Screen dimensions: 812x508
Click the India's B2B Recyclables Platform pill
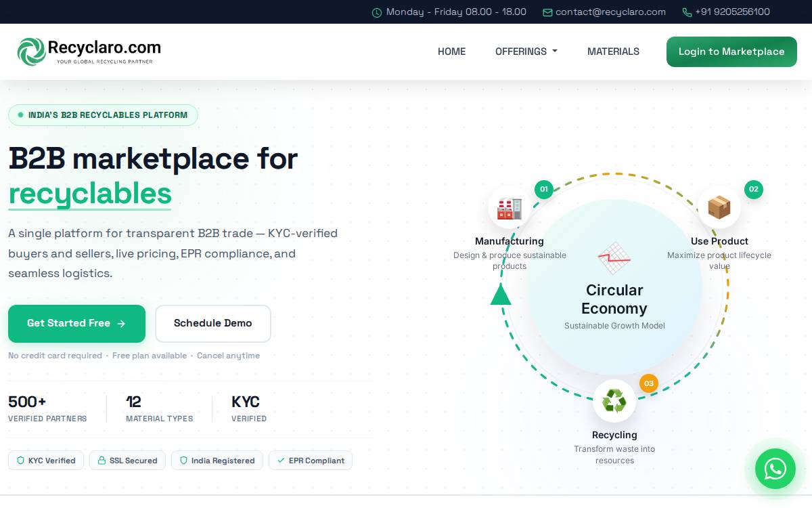coord(103,115)
